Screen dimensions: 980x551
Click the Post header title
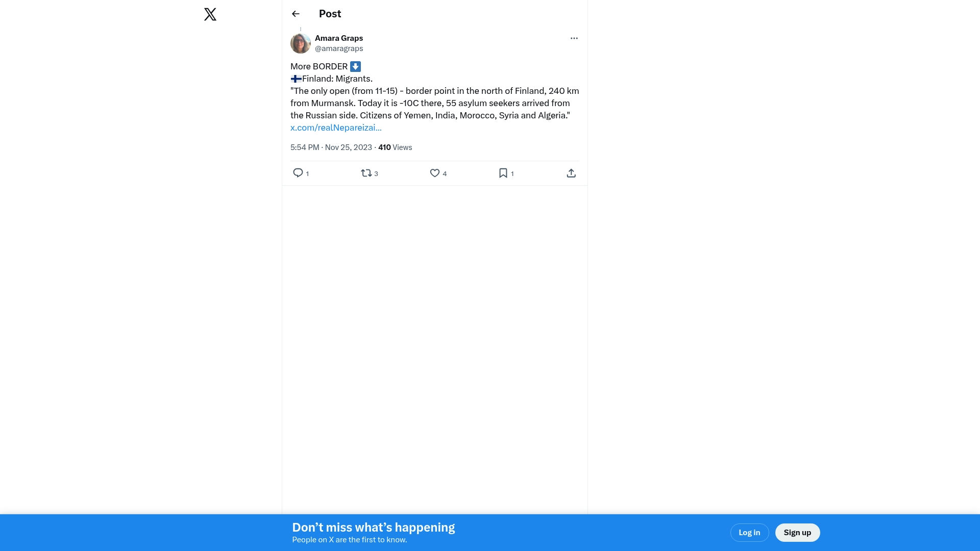330,14
